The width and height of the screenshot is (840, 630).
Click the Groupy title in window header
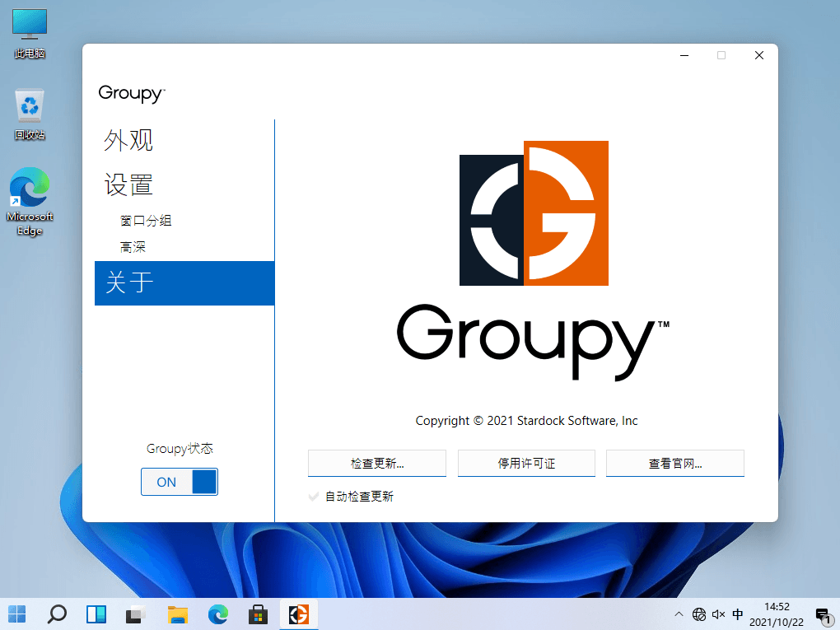point(132,94)
